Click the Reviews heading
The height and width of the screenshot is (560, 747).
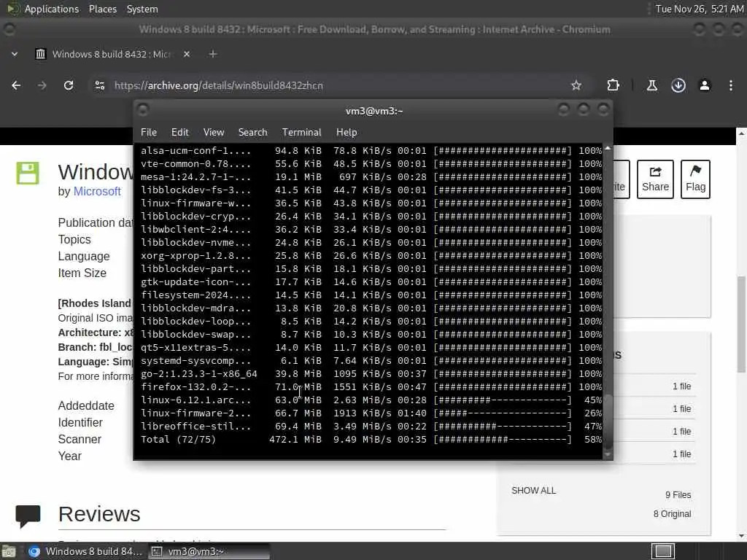coord(99,514)
